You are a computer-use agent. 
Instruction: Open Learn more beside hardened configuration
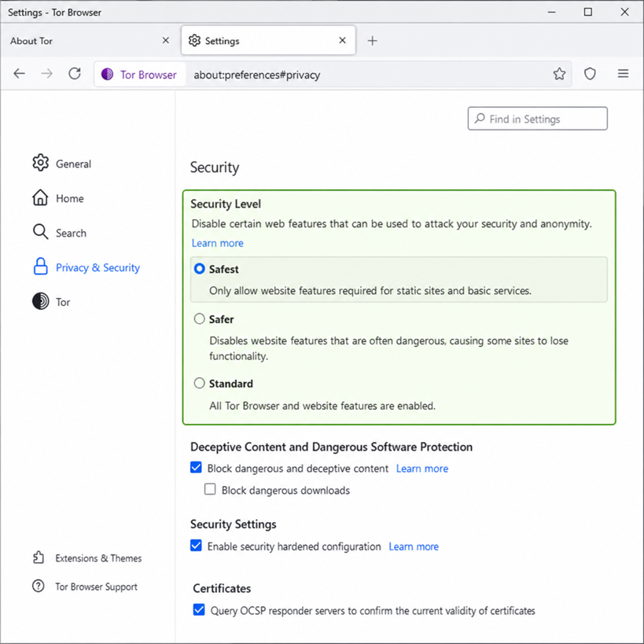414,546
